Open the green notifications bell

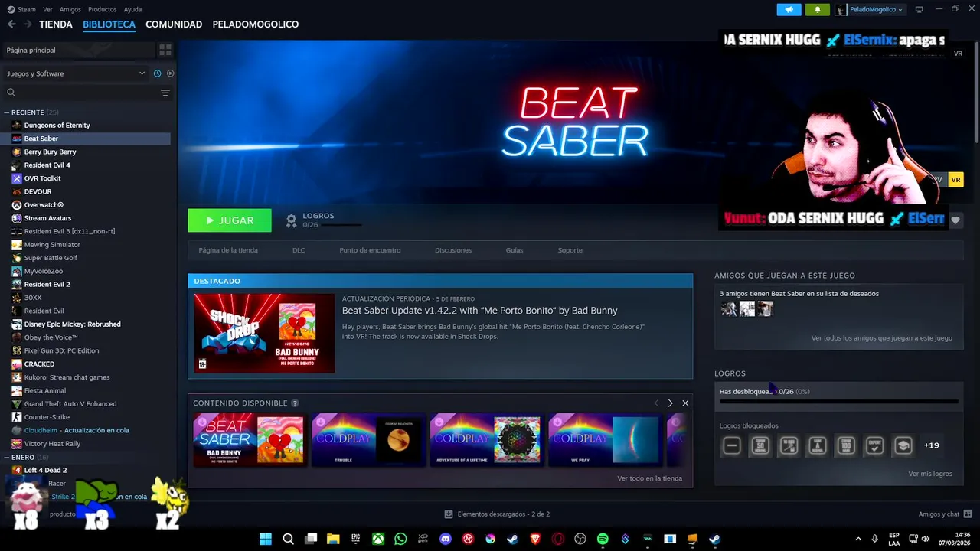[818, 9]
